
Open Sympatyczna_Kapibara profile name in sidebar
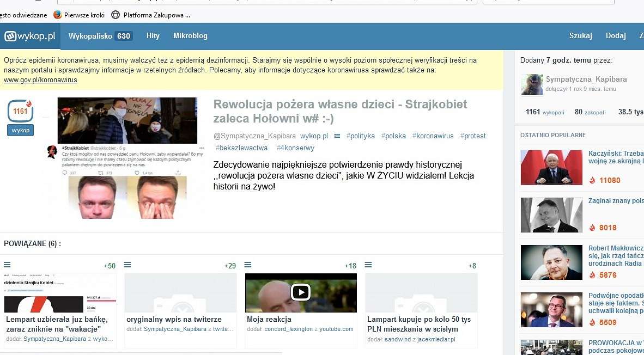tap(586, 79)
